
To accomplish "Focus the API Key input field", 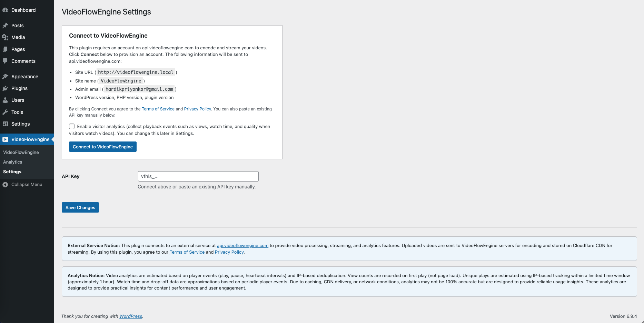I will (x=198, y=176).
